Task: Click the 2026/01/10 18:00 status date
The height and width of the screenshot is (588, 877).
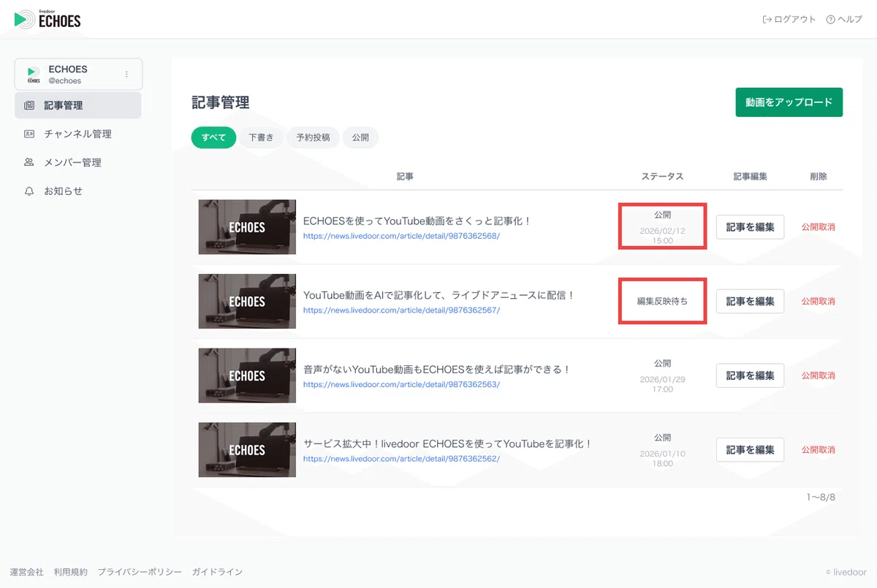Action: point(662,459)
